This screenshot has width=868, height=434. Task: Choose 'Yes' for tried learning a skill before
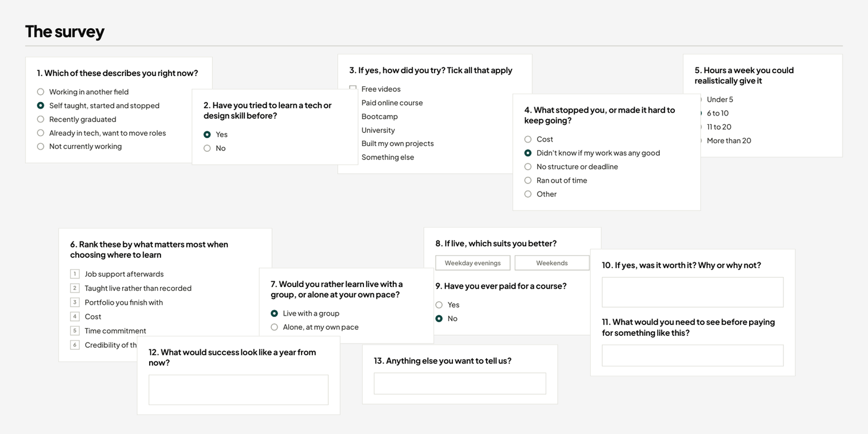[207, 135]
